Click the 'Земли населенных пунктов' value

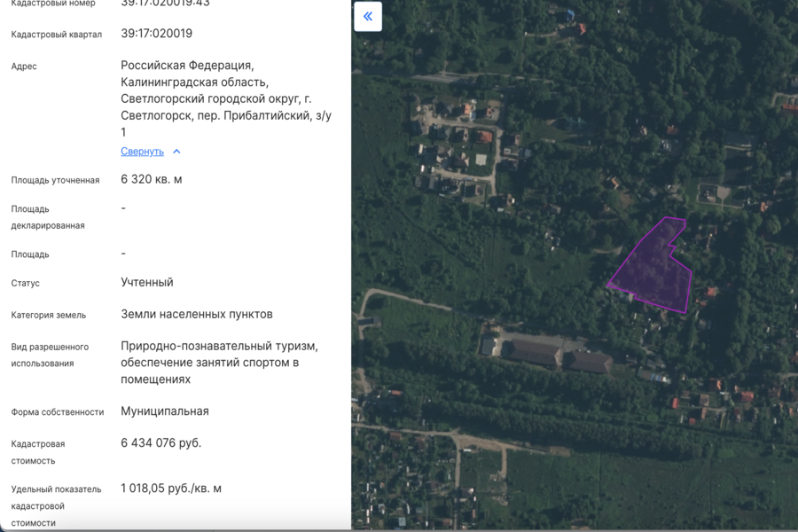click(x=197, y=315)
